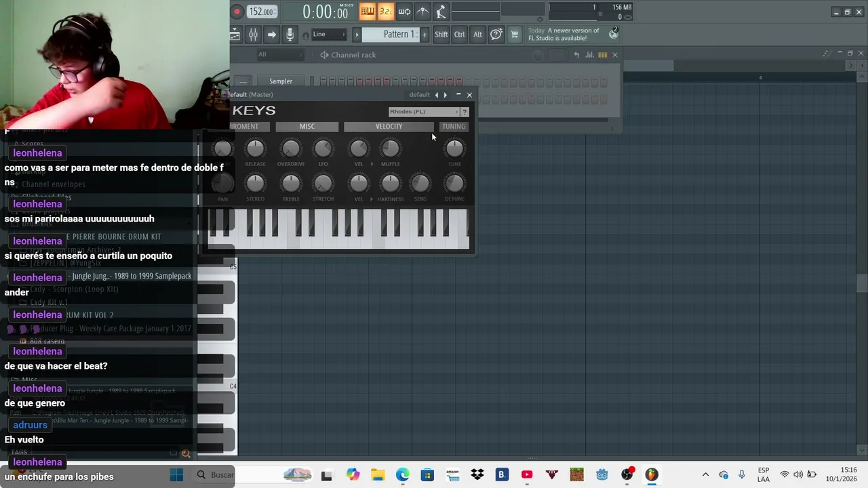Viewport: 868px width, 488px height.
Task: Click the STEREO knob
Action: point(255,183)
